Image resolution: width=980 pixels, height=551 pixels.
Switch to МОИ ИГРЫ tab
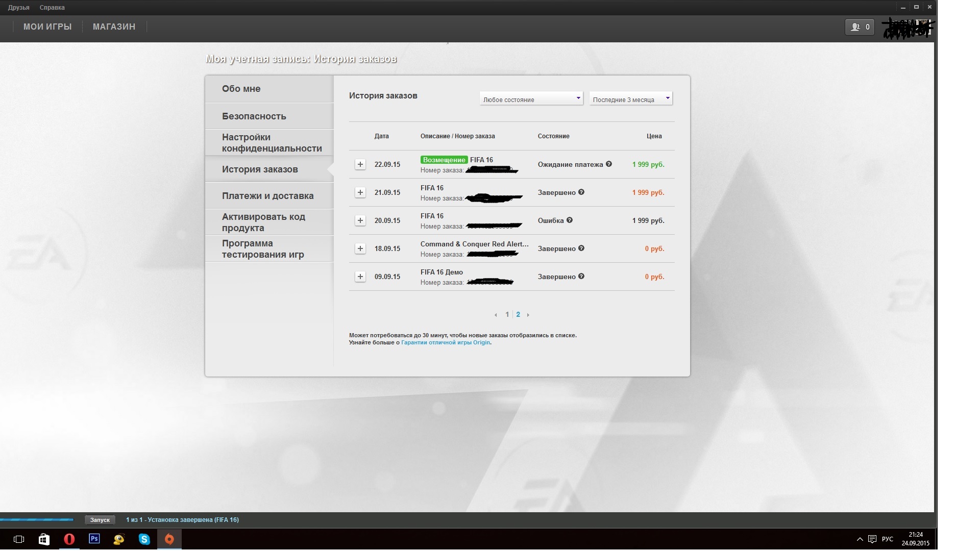tap(47, 27)
